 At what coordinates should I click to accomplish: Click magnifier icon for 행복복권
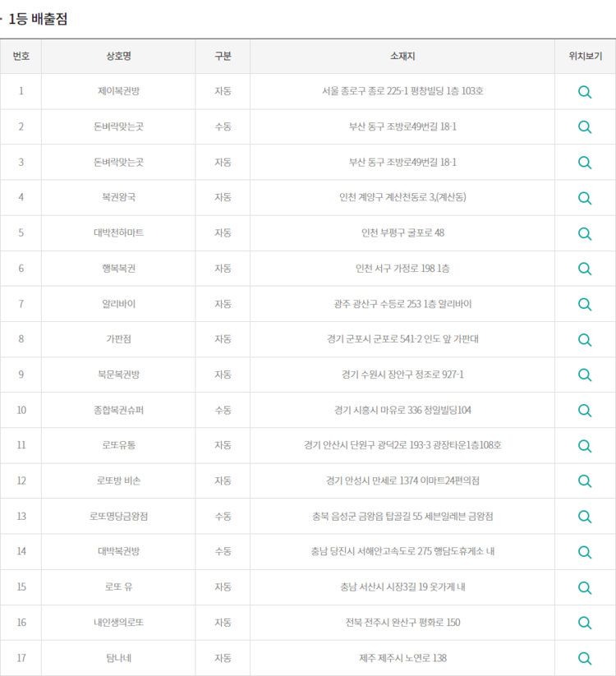[585, 269]
